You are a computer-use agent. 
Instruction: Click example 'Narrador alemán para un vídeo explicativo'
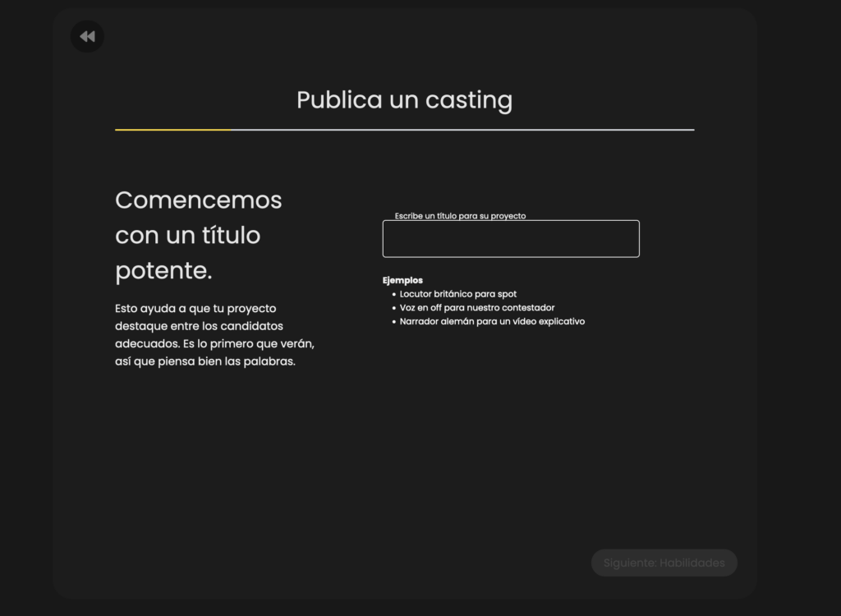[492, 321]
